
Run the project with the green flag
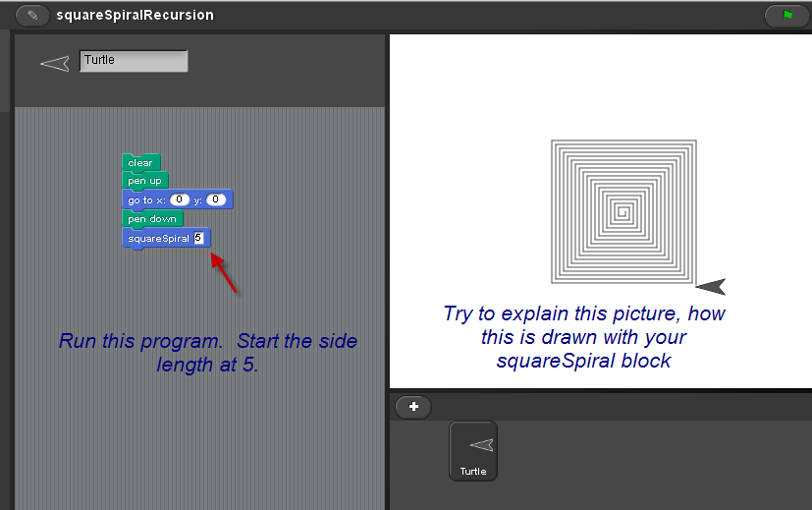pos(787,16)
